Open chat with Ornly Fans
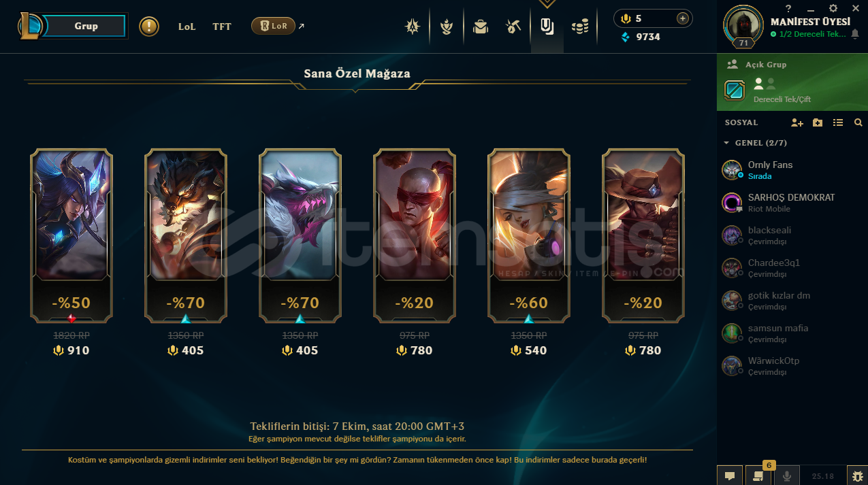This screenshot has width=868, height=485. tap(792, 170)
